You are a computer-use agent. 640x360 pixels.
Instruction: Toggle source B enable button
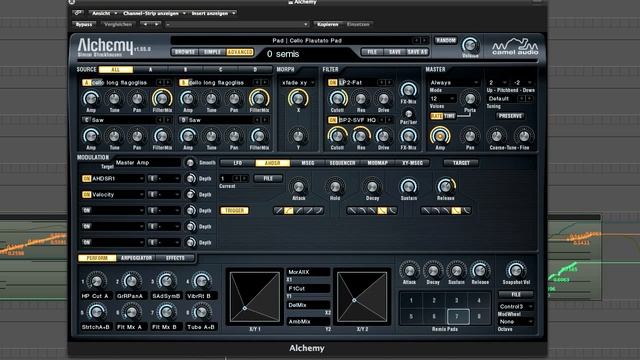click(x=183, y=82)
